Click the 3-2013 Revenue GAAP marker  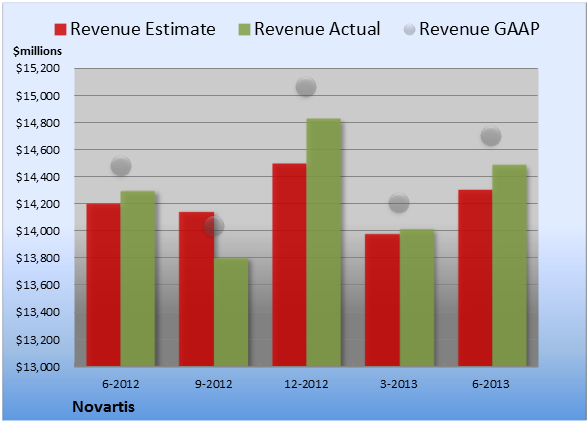coord(399,203)
